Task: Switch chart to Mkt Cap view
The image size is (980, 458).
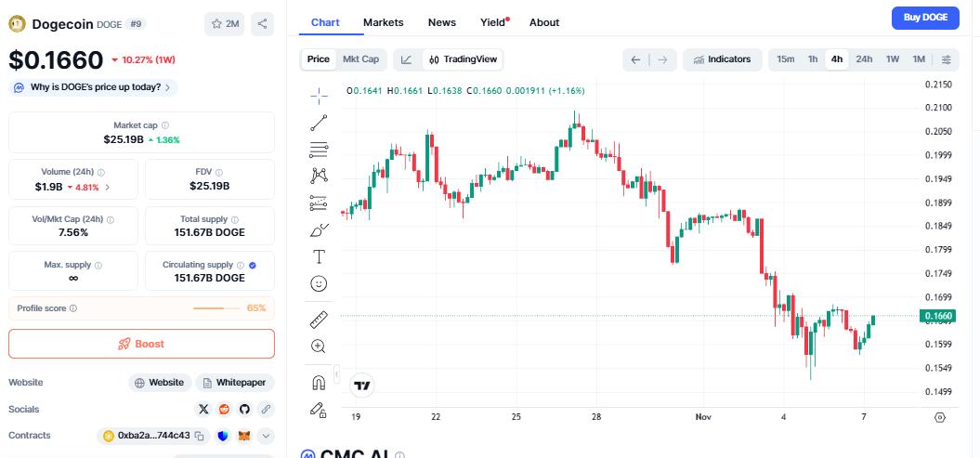Action: [360, 59]
